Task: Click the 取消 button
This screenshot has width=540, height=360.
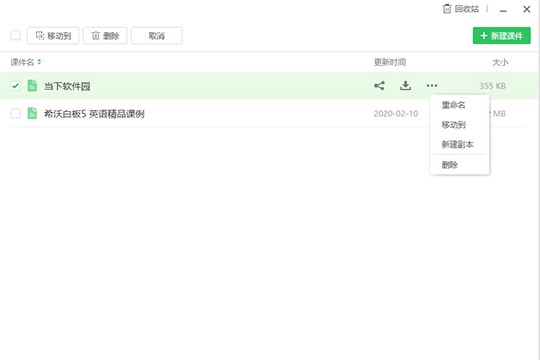Action: pyautogui.click(x=157, y=35)
